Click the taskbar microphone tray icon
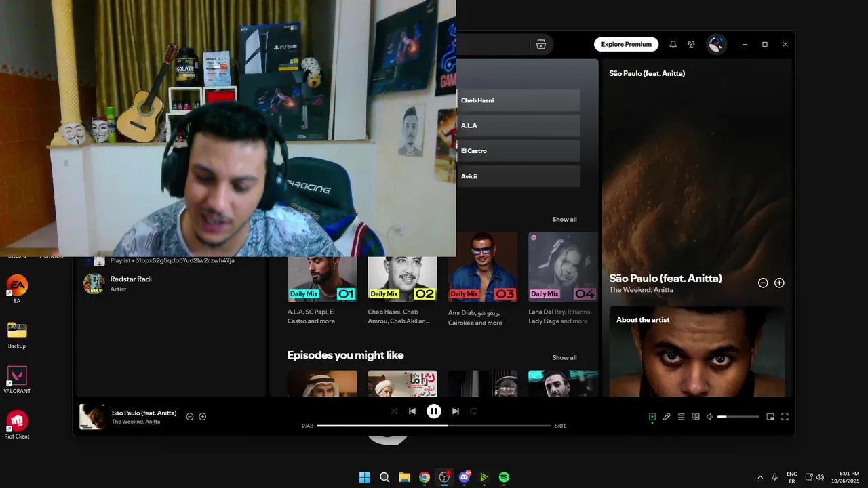 click(x=774, y=477)
